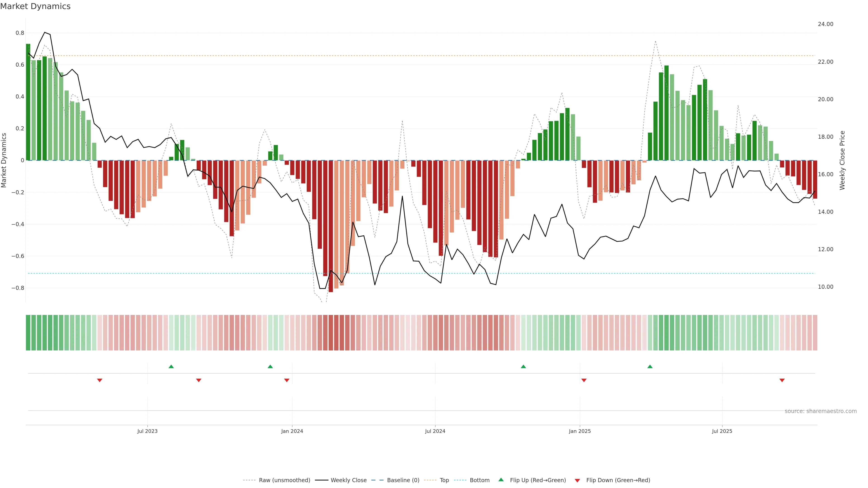This screenshot has width=868, height=488.
Task: Click the last green flip-up triangle marker
Action: [650, 366]
